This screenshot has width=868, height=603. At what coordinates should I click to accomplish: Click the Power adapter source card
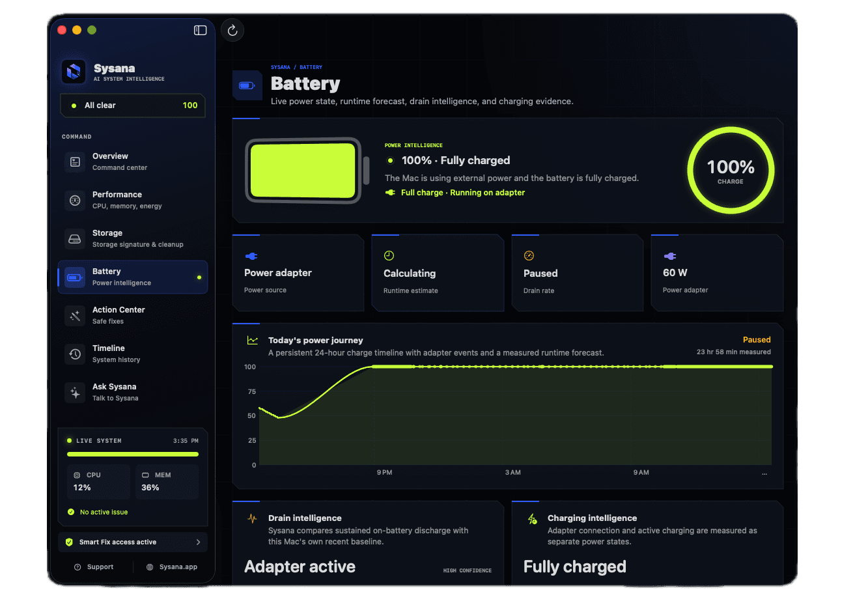(x=298, y=273)
